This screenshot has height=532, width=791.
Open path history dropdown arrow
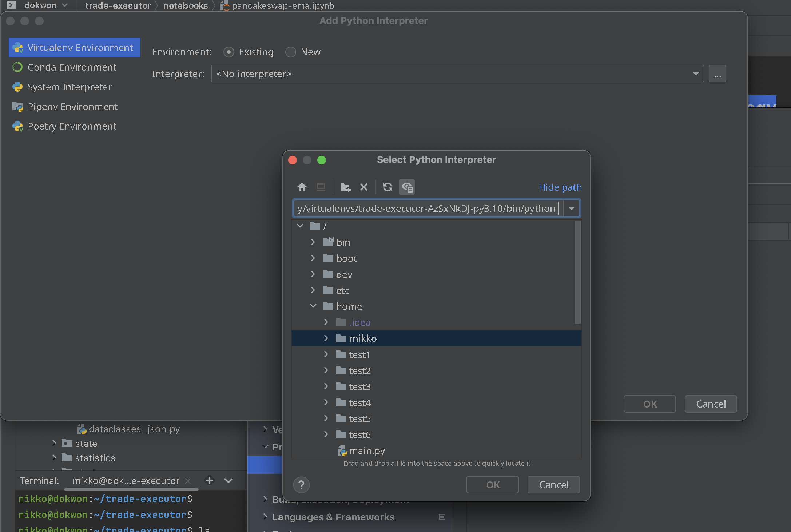(x=572, y=209)
